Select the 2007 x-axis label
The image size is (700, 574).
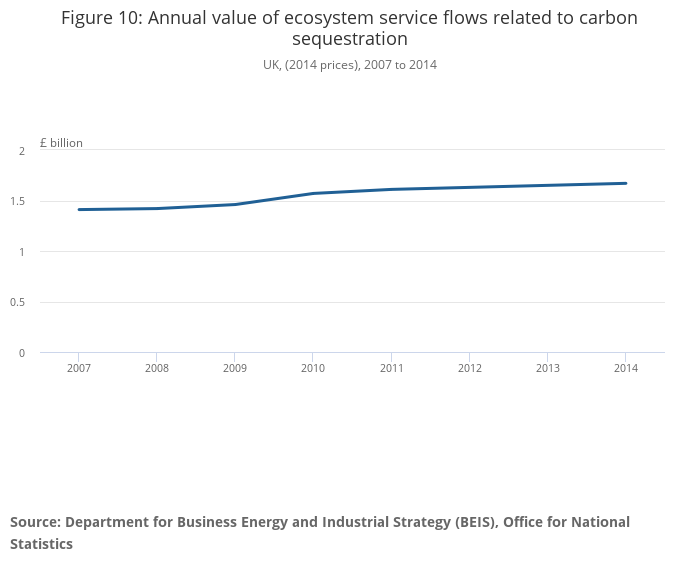(78, 368)
